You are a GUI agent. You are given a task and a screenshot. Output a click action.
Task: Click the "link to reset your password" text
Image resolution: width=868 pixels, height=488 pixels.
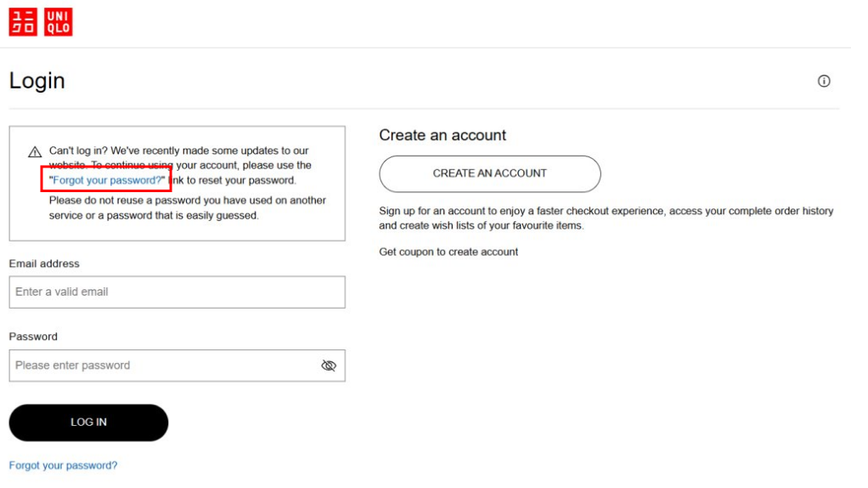click(234, 180)
